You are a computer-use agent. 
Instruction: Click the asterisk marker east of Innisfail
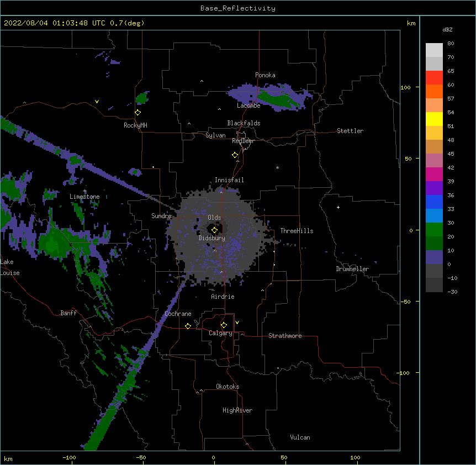pos(277,167)
